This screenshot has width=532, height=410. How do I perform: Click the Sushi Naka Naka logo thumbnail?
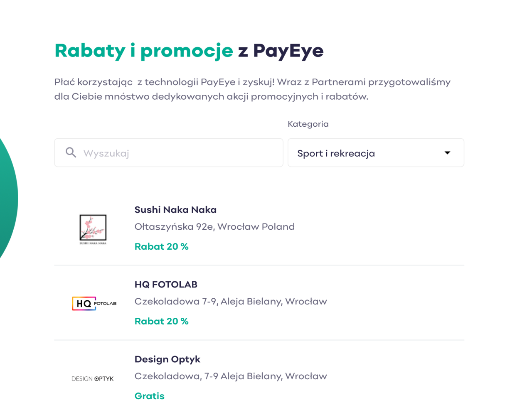coord(93,229)
